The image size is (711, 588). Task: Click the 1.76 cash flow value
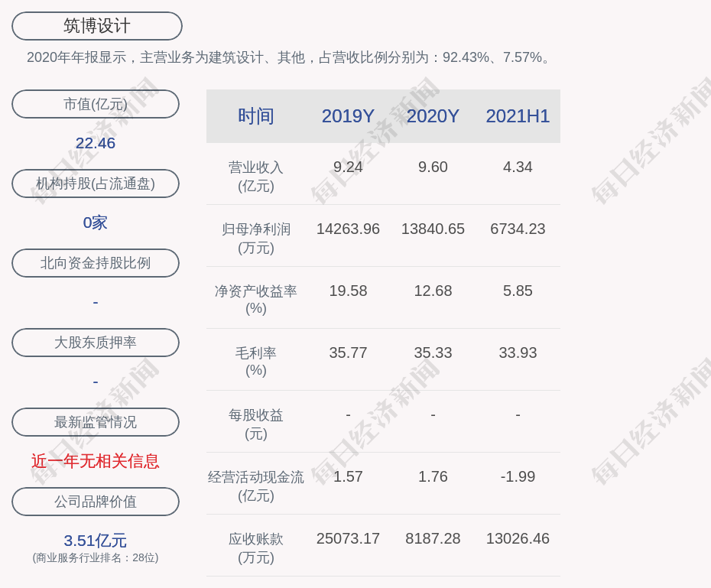tap(433, 476)
